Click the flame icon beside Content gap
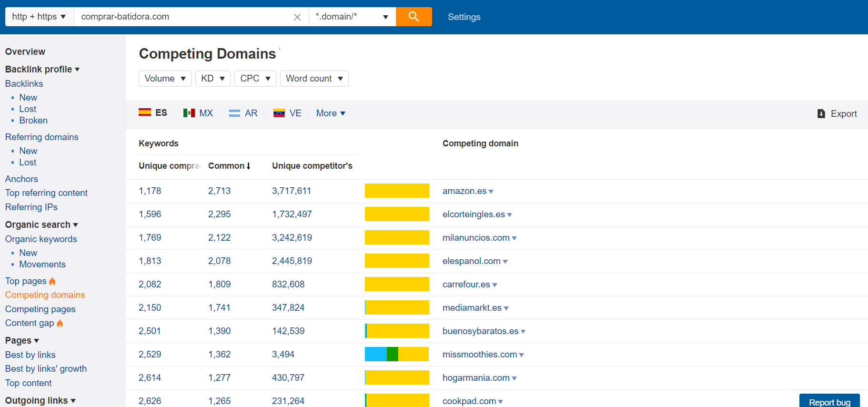The width and height of the screenshot is (868, 407). (x=60, y=323)
